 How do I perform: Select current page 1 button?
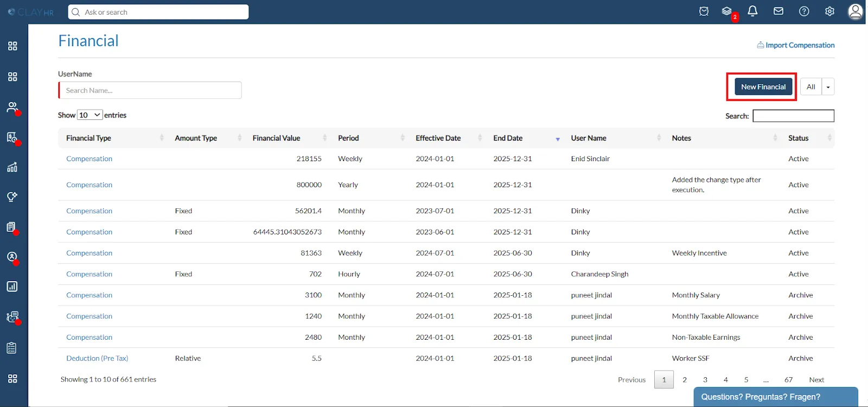click(x=664, y=380)
